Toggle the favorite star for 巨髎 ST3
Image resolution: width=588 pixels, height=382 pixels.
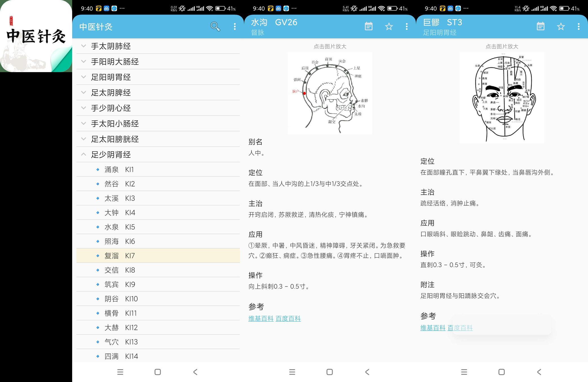[x=561, y=26]
